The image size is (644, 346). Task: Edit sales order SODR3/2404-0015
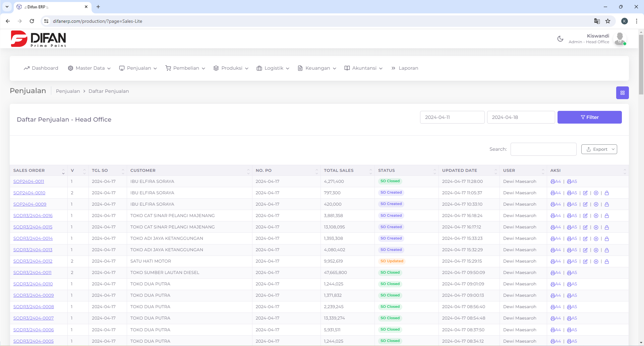point(585,227)
